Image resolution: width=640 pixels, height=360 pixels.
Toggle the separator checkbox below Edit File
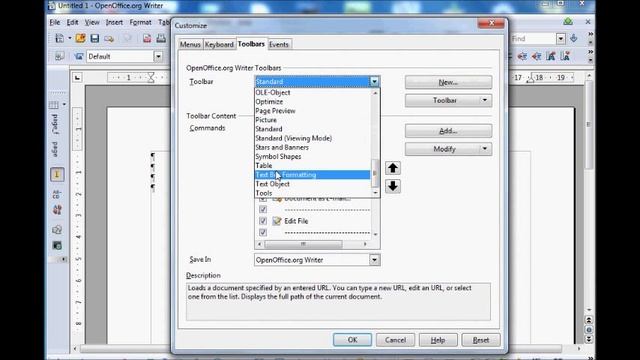(x=263, y=232)
